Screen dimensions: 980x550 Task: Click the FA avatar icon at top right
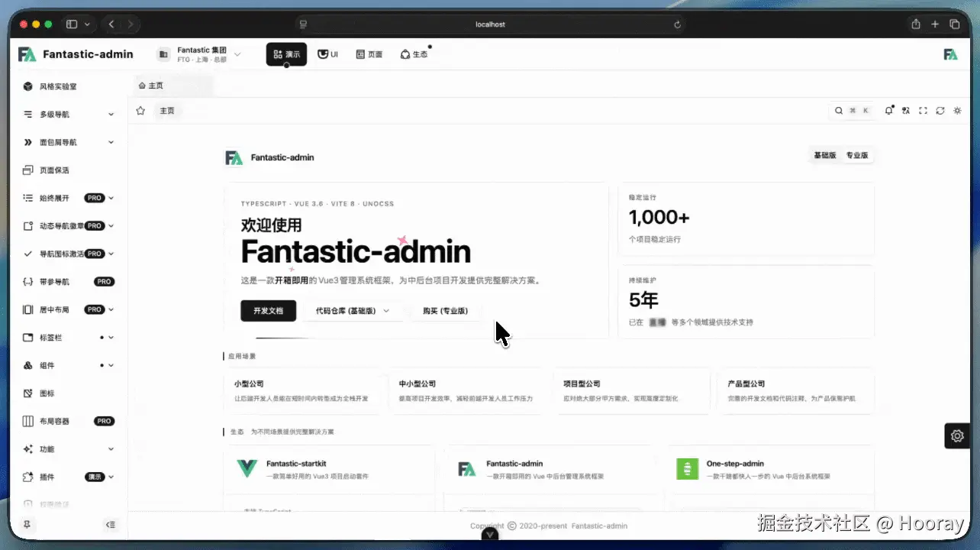point(950,54)
